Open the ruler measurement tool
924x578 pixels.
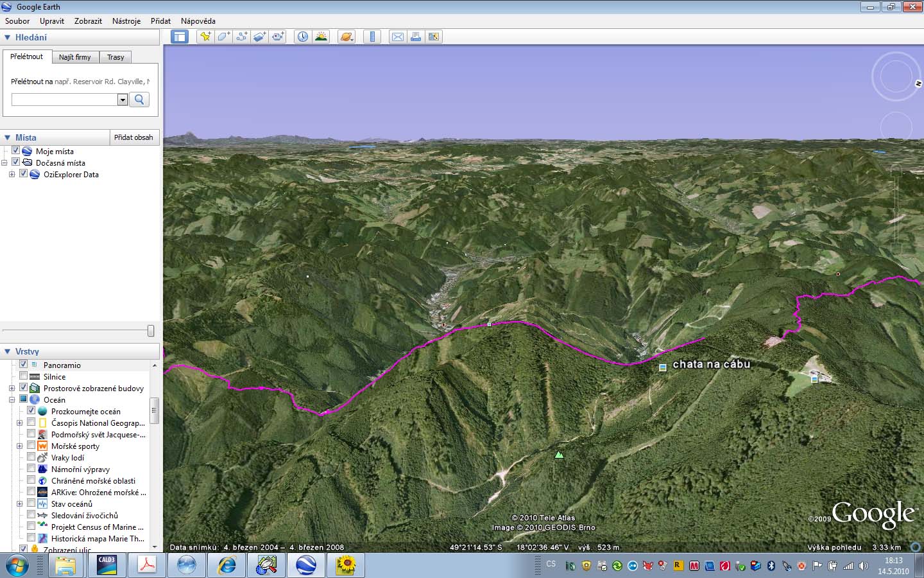[372, 37]
